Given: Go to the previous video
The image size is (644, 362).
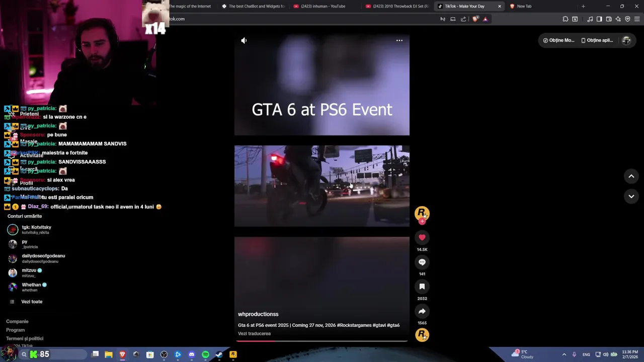Looking at the screenshot, I should [631, 176].
